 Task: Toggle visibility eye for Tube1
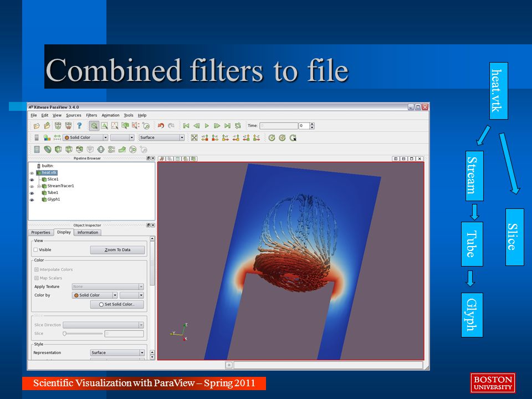32,193
